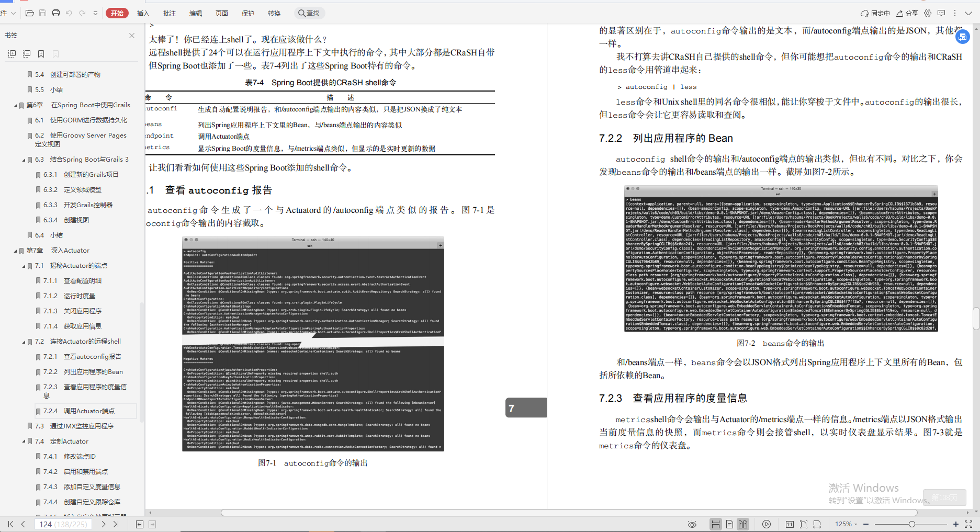Collapse the 7.2 连接Actuator的远程shell node
This screenshot has width=980, height=532.
[24, 342]
